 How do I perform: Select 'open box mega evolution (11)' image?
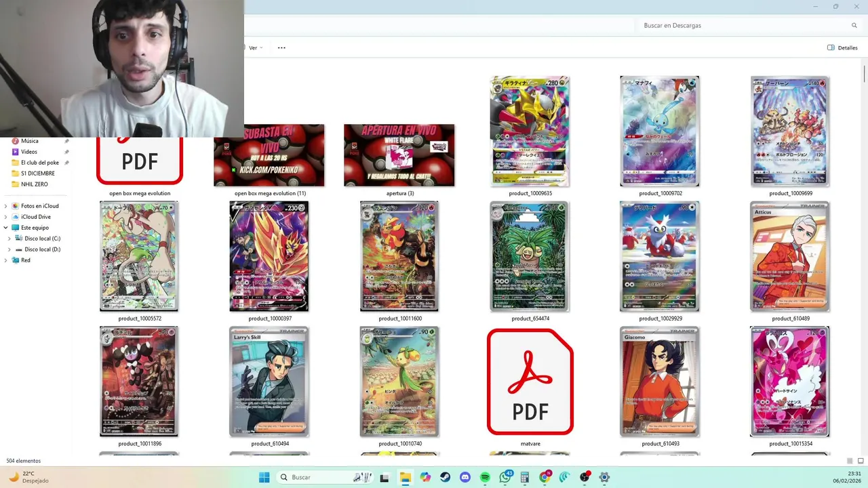tap(269, 155)
